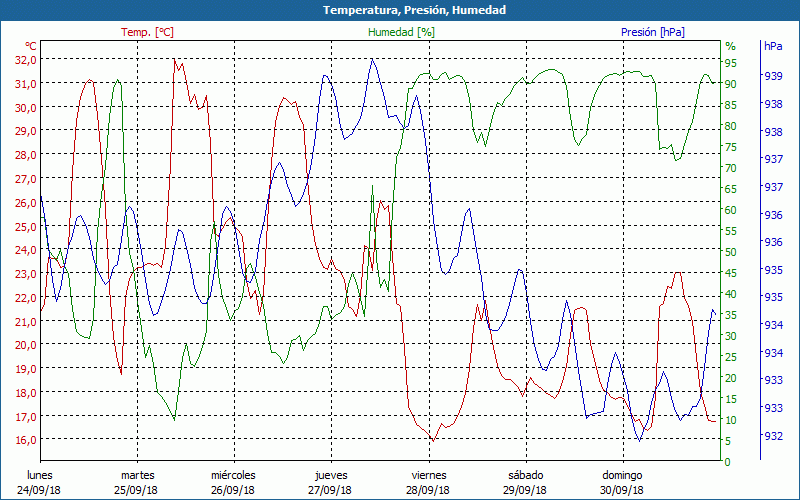Image resolution: width=800 pixels, height=500 pixels.
Task: Click the '21,0' temperature axis value
Action: [x=26, y=321]
